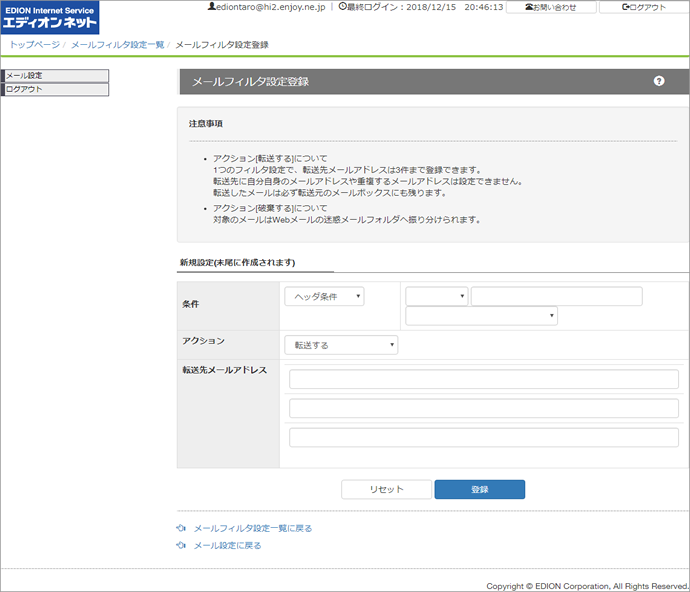Image resolution: width=690 pixels, height=592 pixels.
Task: Open the small empty header field dropdown
Action: (x=436, y=296)
